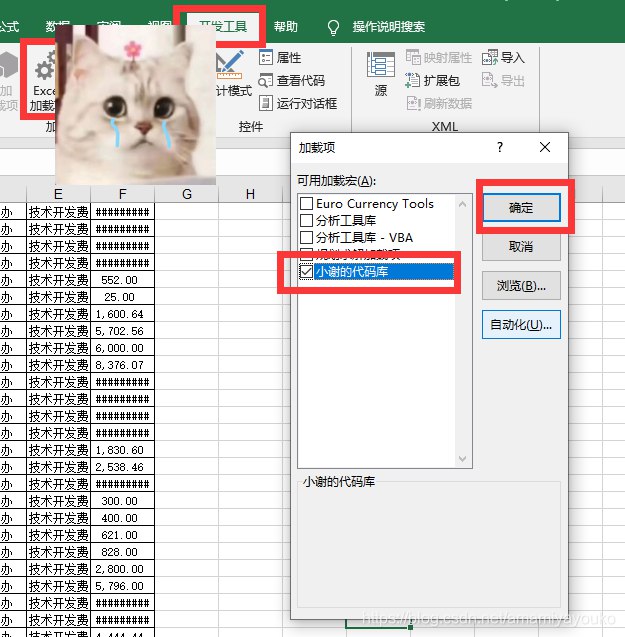Click the 操作说明搜索 search box
The image size is (625, 637).
tap(388, 27)
